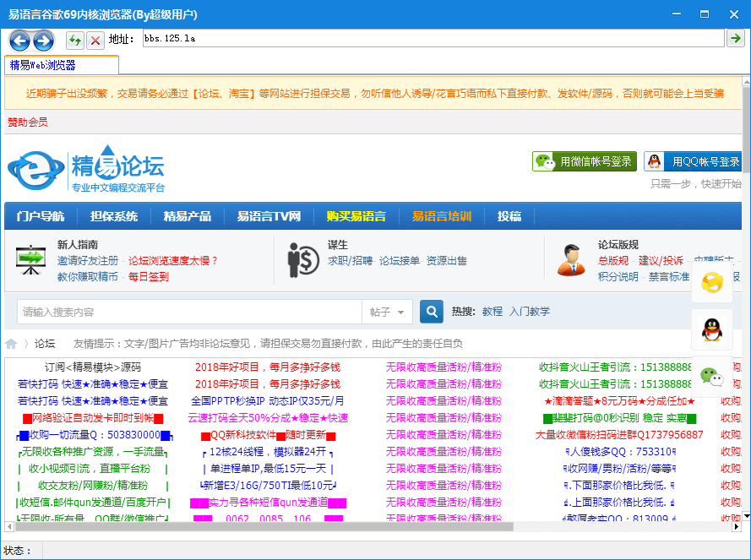Log in with 用QQ帐号登录 button
Image resolution: width=751 pixels, height=560 pixels.
(693, 161)
